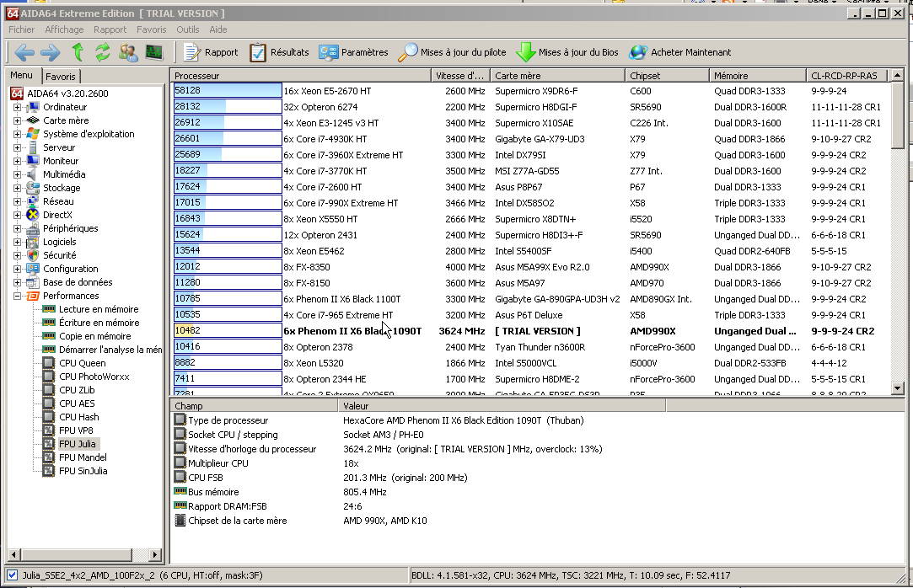
Task: Expand the Stockage tree node
Action: (18, 188)
